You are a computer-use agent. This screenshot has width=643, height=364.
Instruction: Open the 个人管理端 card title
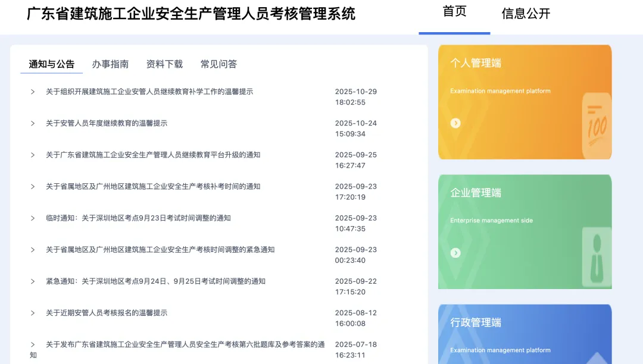tap(476, 63)
